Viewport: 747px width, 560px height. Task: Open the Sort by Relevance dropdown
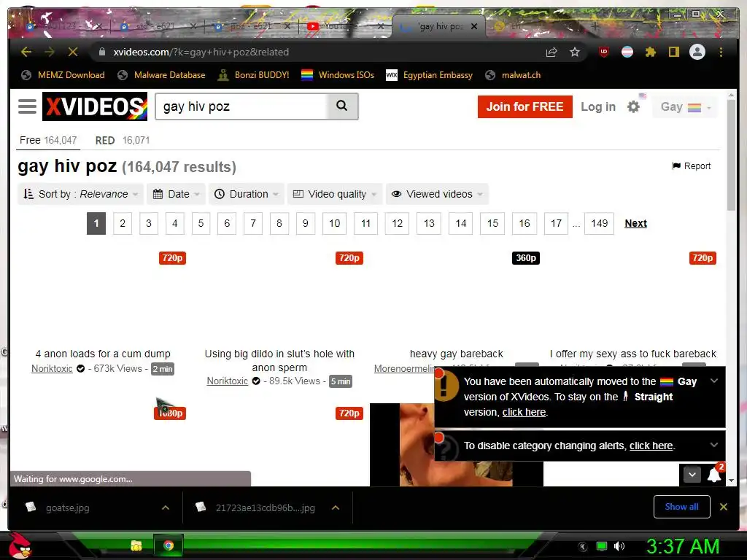click(80, 194)
